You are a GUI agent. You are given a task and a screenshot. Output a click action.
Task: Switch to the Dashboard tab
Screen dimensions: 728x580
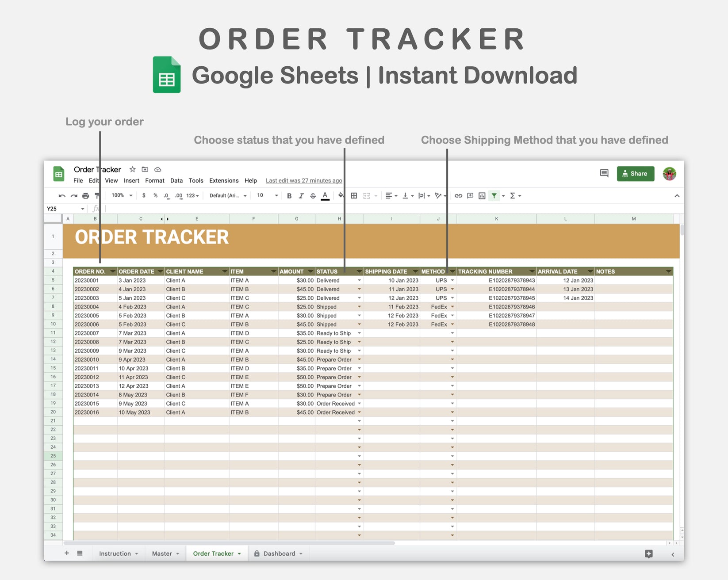[279, 553]
